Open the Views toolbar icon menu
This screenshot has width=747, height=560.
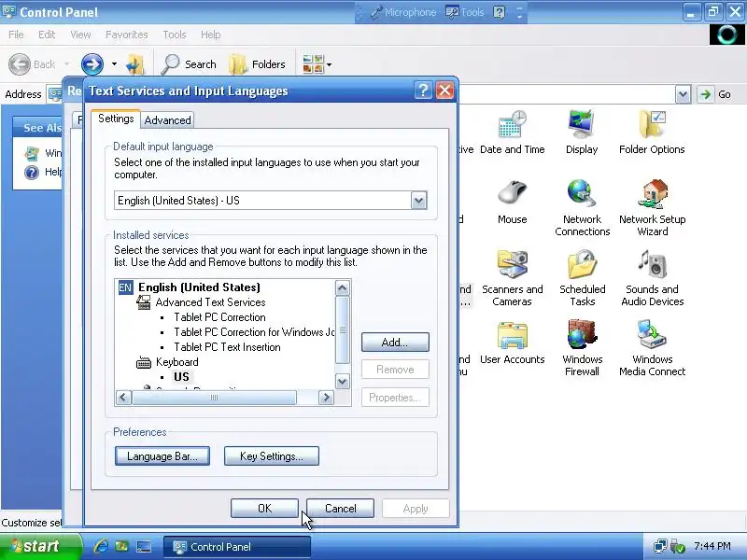[317, 64]
